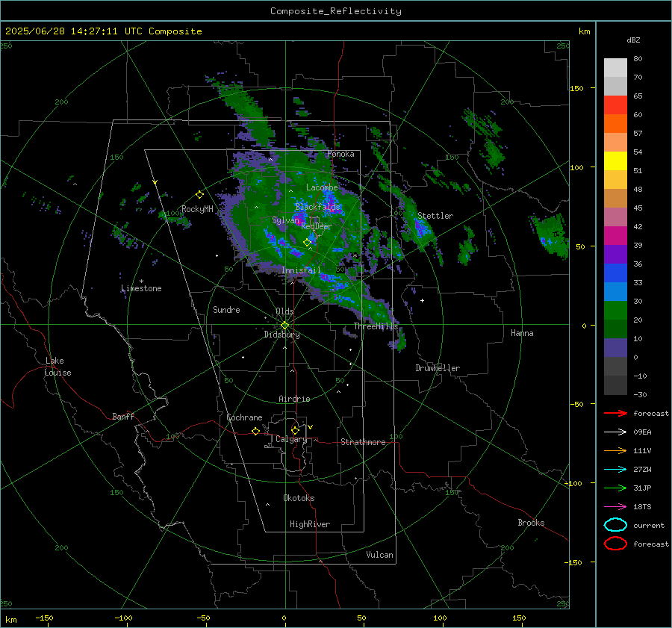
Task: Click the yellow diamond marker near RedDeer
Action: click(307, 243)
